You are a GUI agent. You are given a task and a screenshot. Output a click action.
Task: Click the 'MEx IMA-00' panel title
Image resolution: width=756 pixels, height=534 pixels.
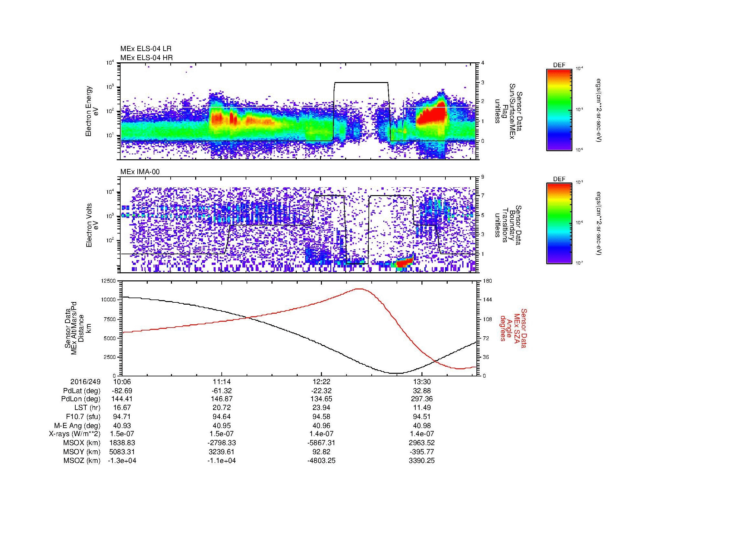click(x=140, y=172)
